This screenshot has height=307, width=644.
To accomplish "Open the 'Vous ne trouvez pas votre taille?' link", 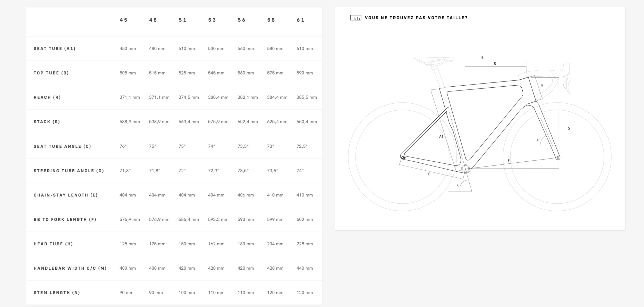I will tap(416, 18).
